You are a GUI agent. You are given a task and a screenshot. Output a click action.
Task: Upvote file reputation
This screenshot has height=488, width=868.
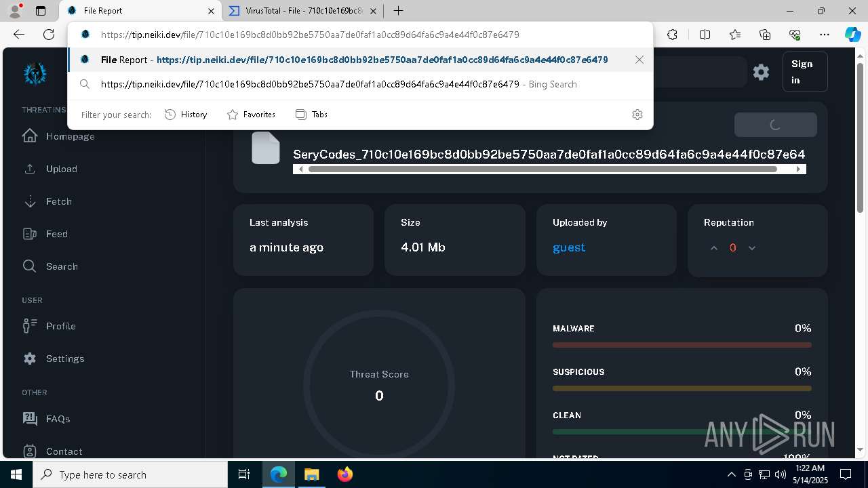point(713,248)
